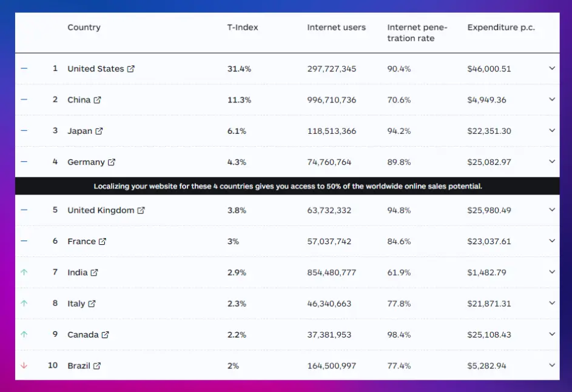Click green up arrow trend icon for Italy
Image resolution: width=572 pixels, height=392 pixels.
(x=24, y=304)
